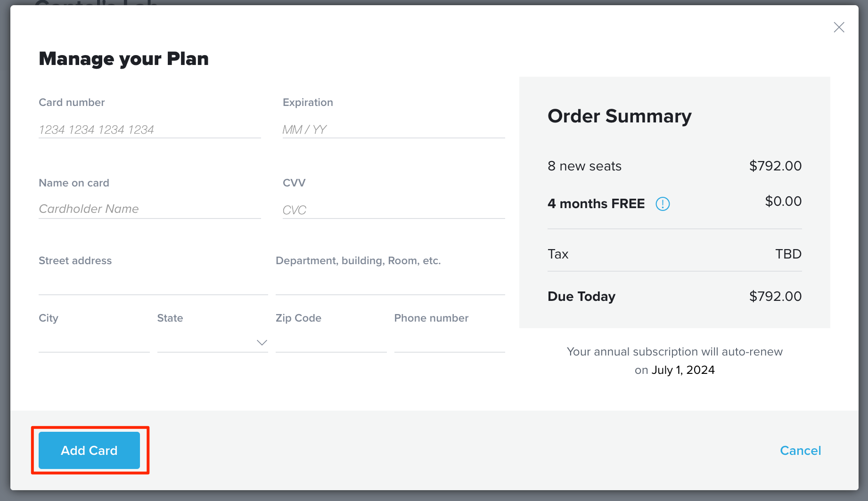Select the Expiration MM / YY field
868x501 pixels.
coord(393,129)
